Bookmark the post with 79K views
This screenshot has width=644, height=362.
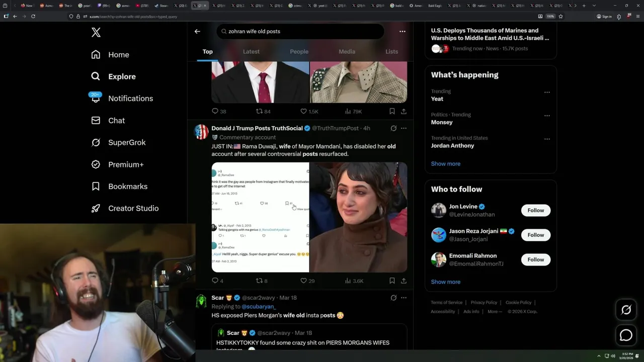click(392, 111)
